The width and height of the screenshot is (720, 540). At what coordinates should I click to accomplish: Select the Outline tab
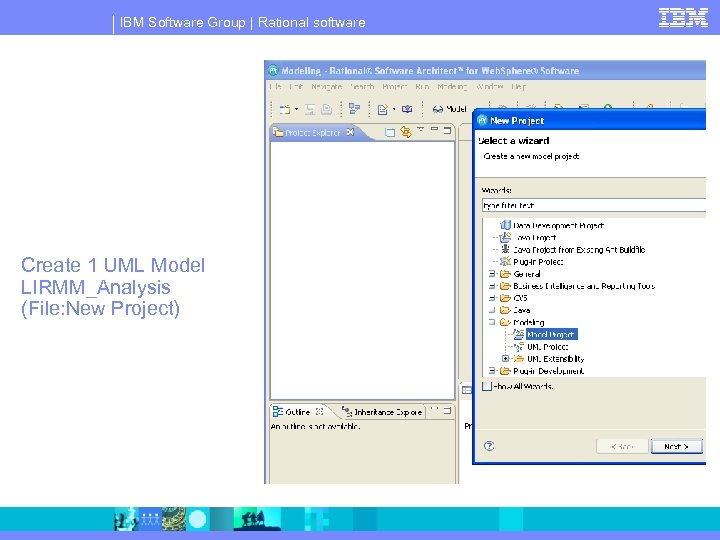coord(297,412)
